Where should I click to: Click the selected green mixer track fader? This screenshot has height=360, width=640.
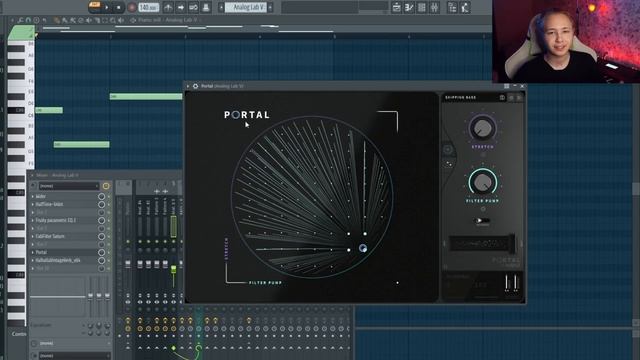173,269
